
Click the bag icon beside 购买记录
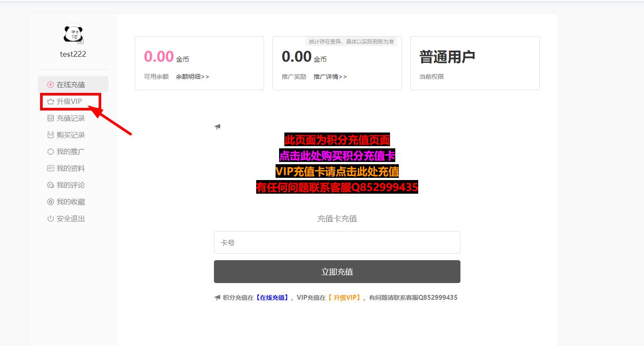coord(51,135)
